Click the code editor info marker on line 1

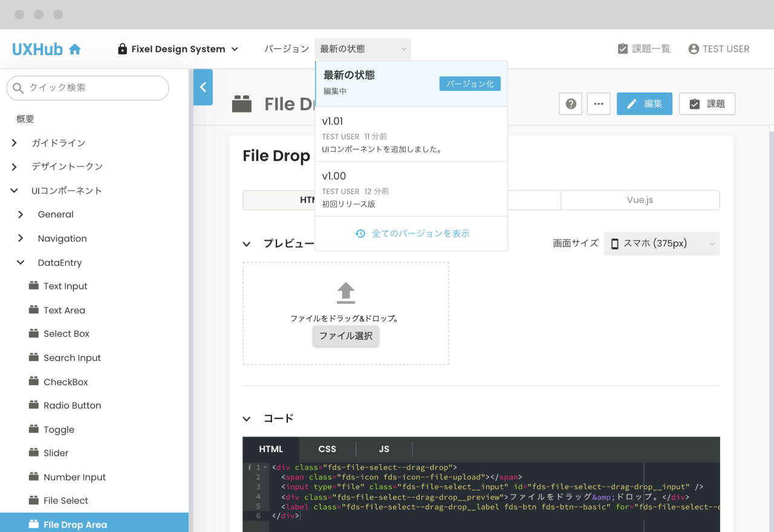tap(249, 467)
